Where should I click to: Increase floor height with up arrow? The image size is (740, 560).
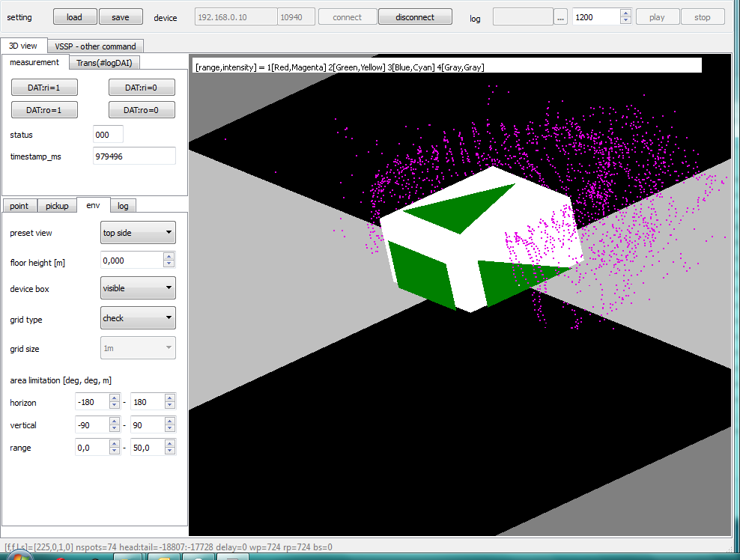pyautogui.click(x=169, y=257)
